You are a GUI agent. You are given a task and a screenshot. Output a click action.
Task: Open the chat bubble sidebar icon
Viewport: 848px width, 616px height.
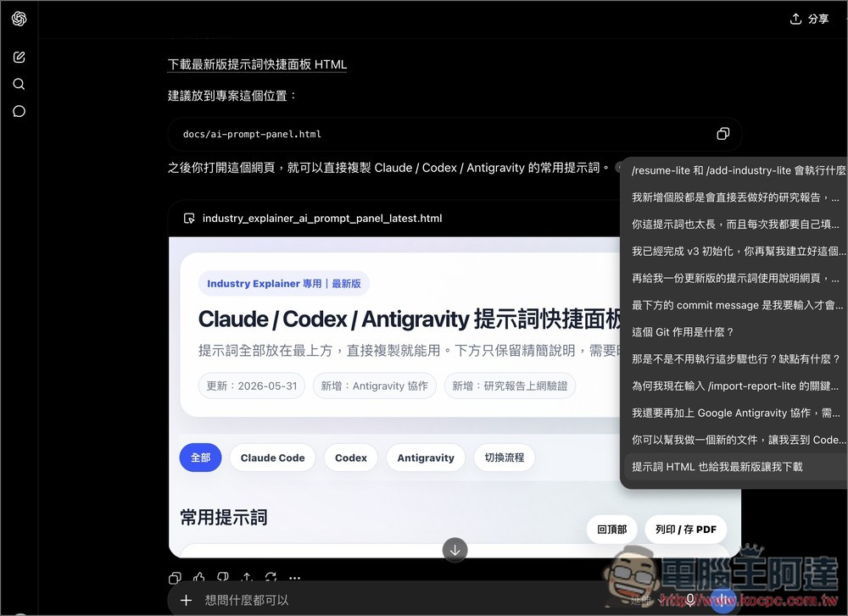point(19,111)
